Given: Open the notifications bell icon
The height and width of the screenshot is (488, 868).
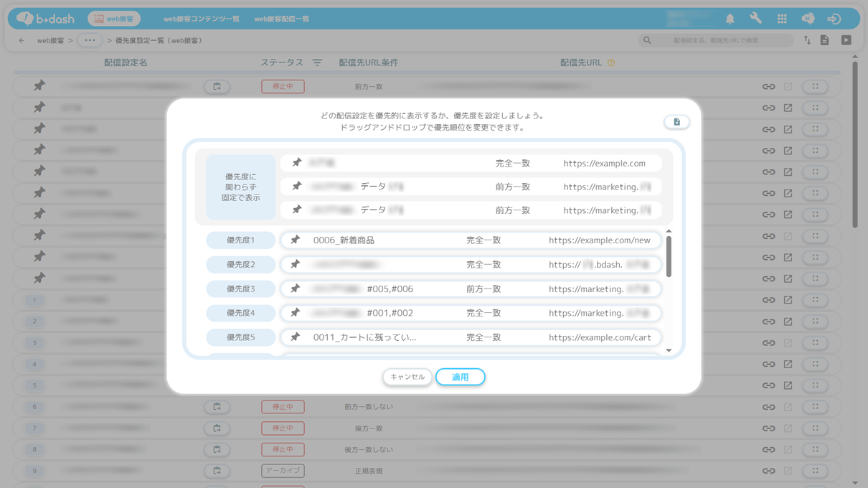Looking at the screenshot, I should click(730, 19).
